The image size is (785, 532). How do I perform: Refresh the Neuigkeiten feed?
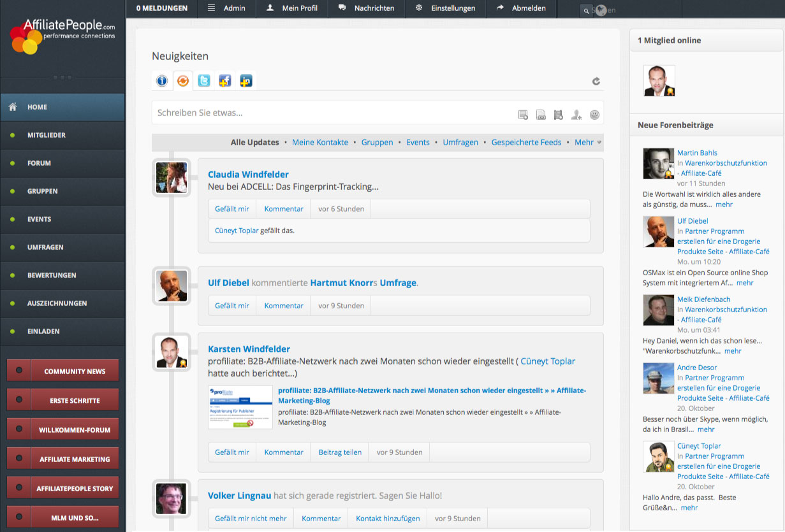[x=596, y=82]
